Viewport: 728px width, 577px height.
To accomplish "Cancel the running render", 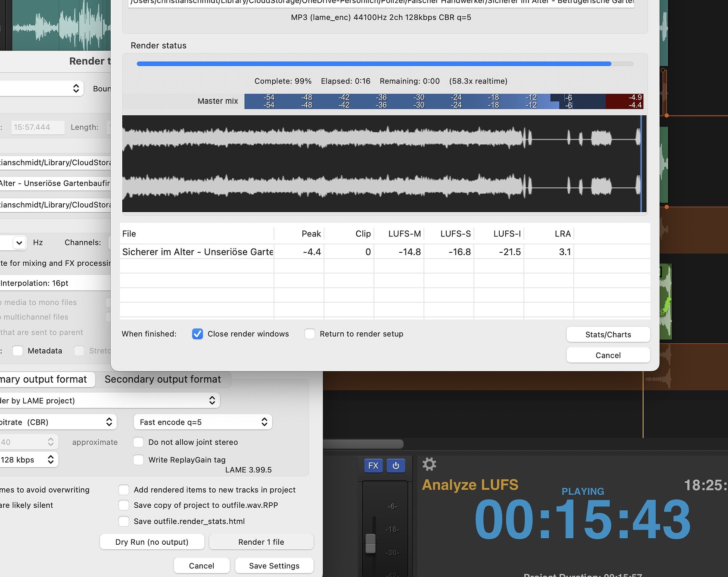I will point(608,355).
